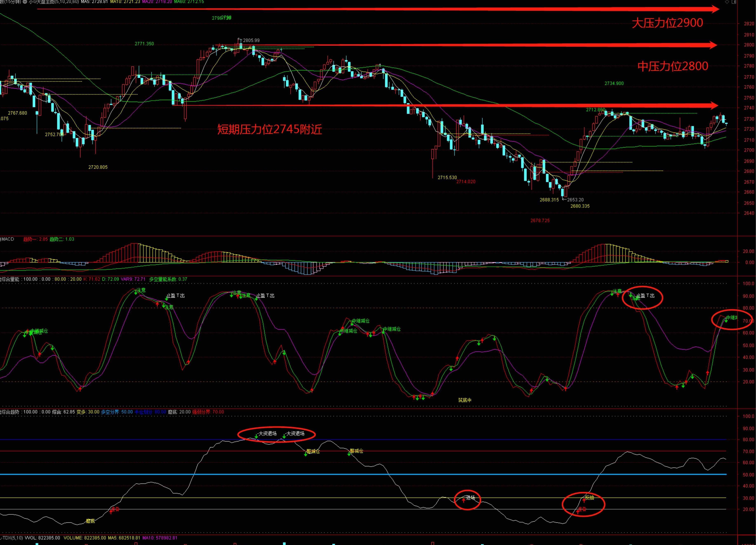Click the VOLUME label in bottom panel
The height and width of the screenshot is (545, 756).
[73, 538]
